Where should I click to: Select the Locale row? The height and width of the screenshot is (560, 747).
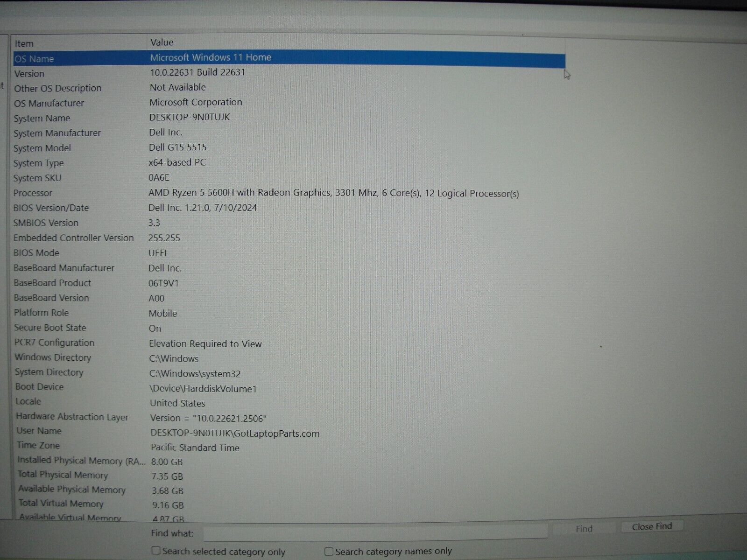click(x=289, y=402)
